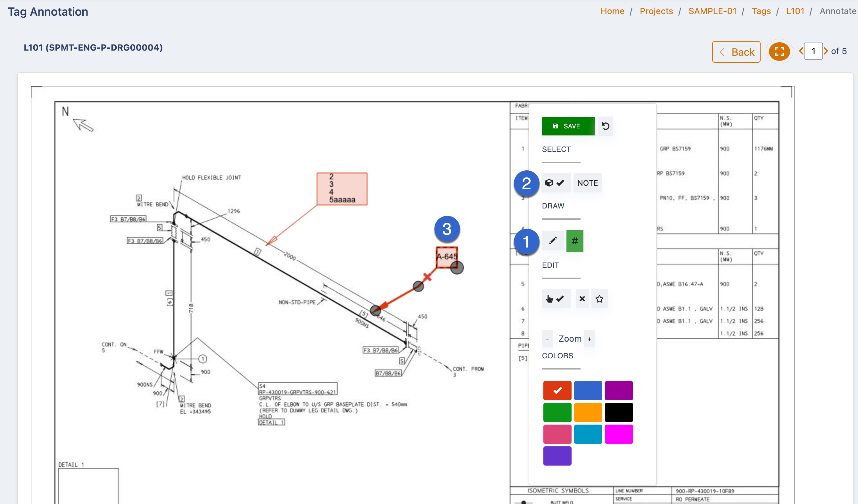The width and height of the screenshot is (858, 504).
Task: Zoom in with the plus button
Action: 590,339
